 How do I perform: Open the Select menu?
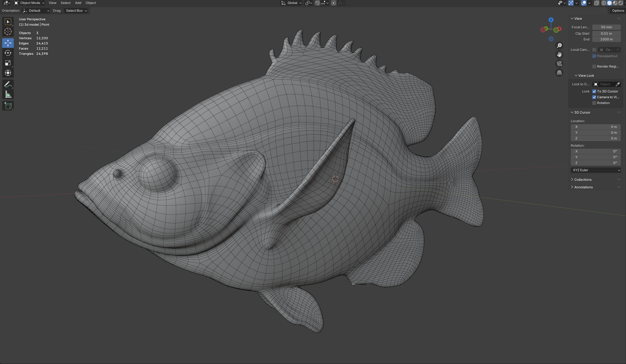(x=66, y=3)
